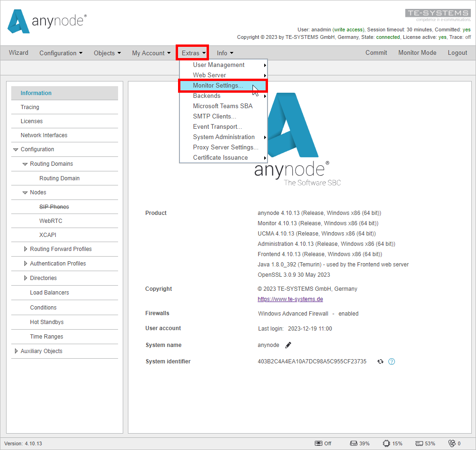Click the tracing status icon showing Off
This screenshot has width=476, height=450.
point(318,443)
